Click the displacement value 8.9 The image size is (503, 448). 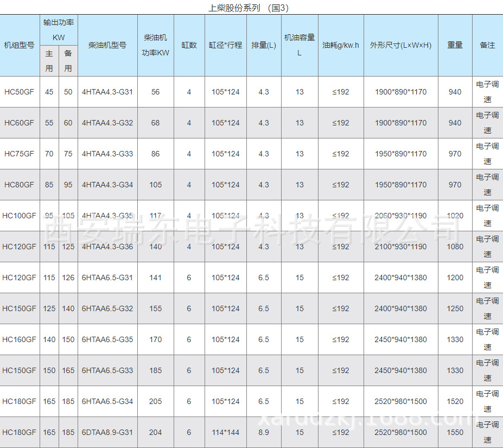tap(264, 432)
